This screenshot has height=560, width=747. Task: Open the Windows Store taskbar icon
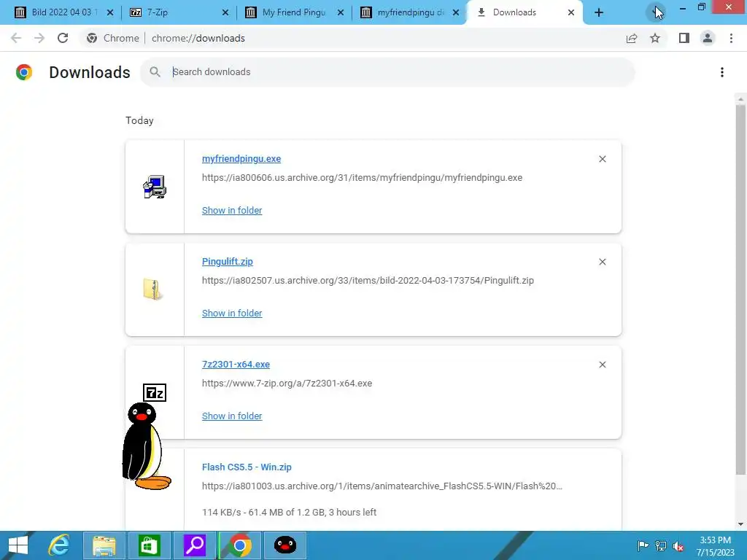149,545
